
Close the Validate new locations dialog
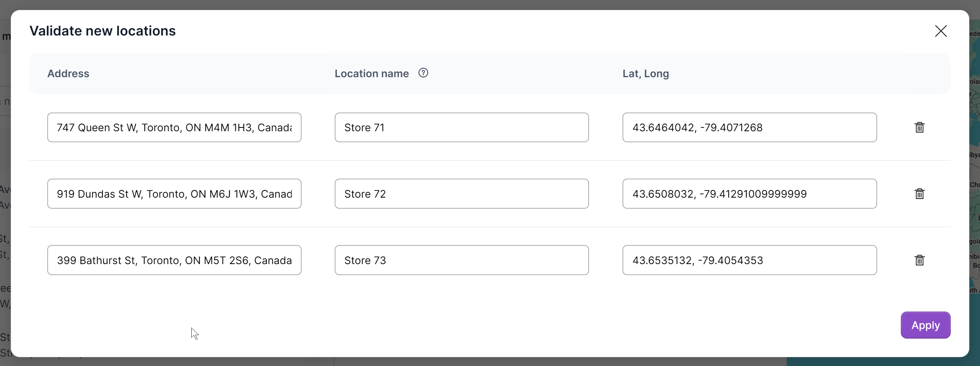coord(941,31)
